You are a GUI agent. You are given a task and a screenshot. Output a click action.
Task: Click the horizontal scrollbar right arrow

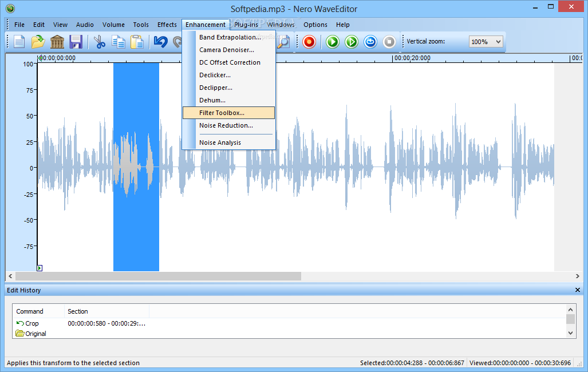click(578, 276)
